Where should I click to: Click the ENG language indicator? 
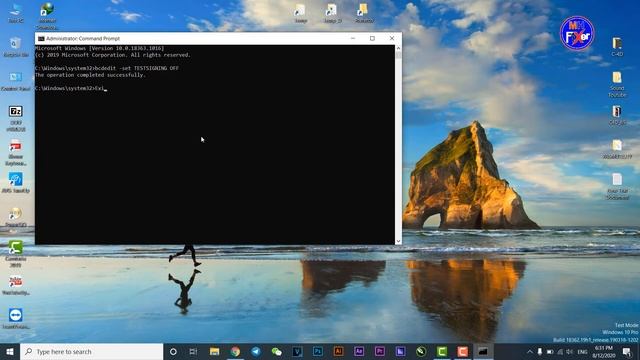click(582, 351)
